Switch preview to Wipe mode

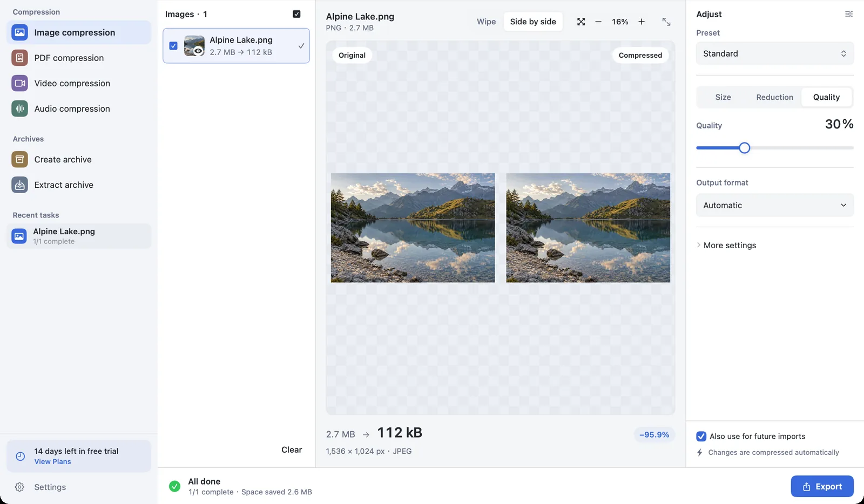[486, 22]
